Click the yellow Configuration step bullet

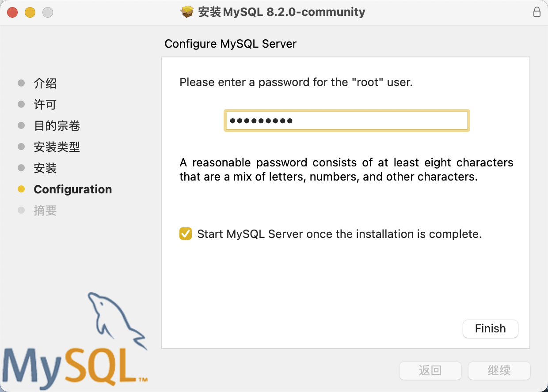(21, 189)
